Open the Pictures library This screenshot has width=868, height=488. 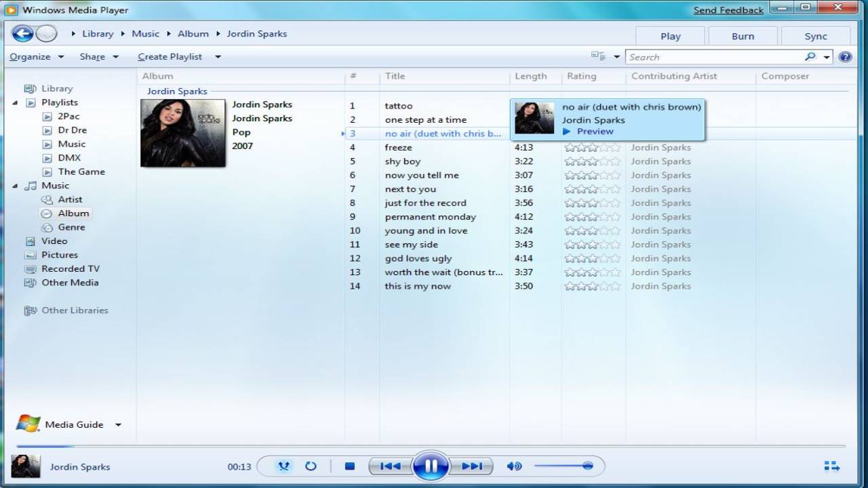tap(60, 255)
